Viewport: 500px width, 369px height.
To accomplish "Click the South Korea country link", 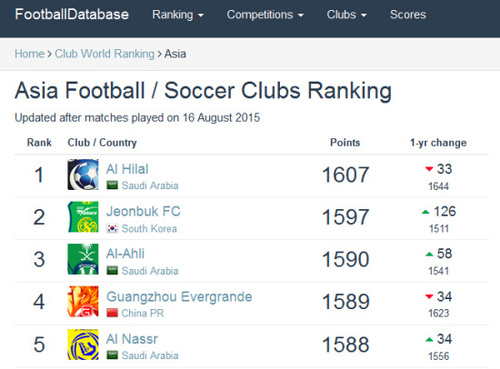I will (x=149, y=229).
